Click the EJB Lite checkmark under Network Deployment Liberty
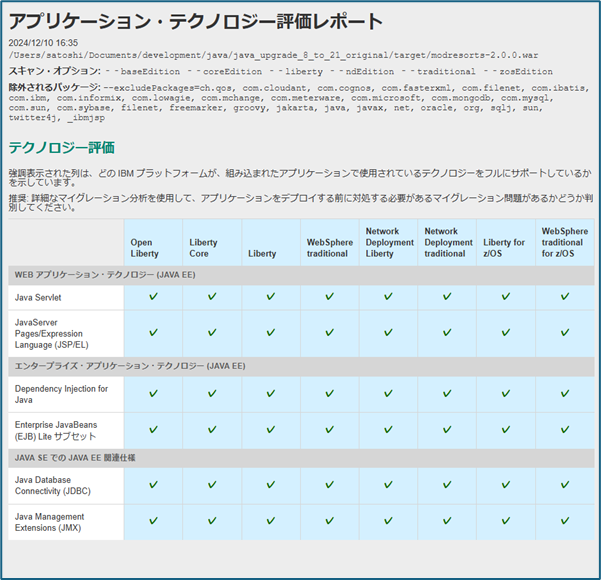The width and height of the screenshot is (601, 580). tap(388, 430)
